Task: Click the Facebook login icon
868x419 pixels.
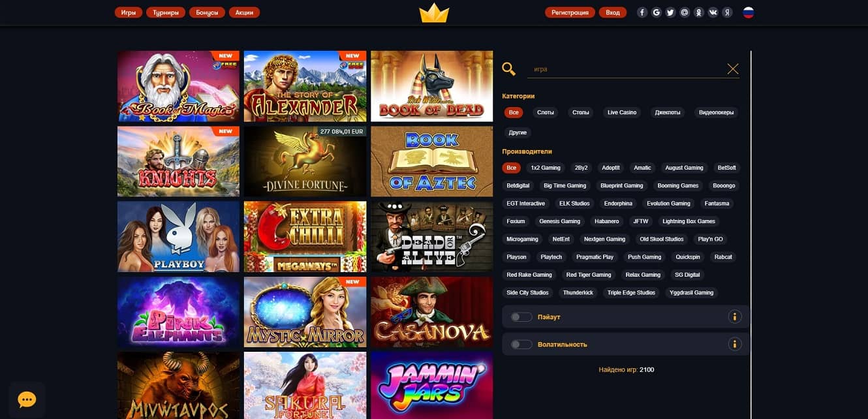Action: [x=642, y=12]
